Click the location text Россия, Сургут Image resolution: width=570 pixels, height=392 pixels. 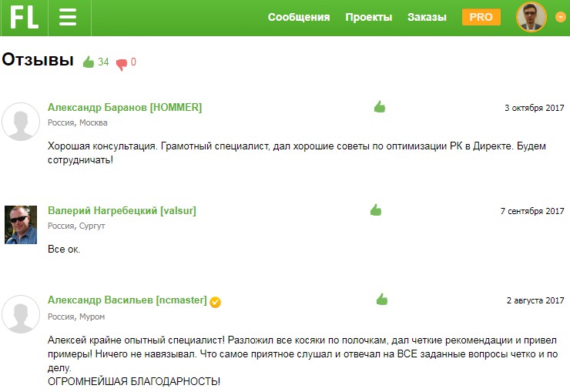click(x=76, y=226)
